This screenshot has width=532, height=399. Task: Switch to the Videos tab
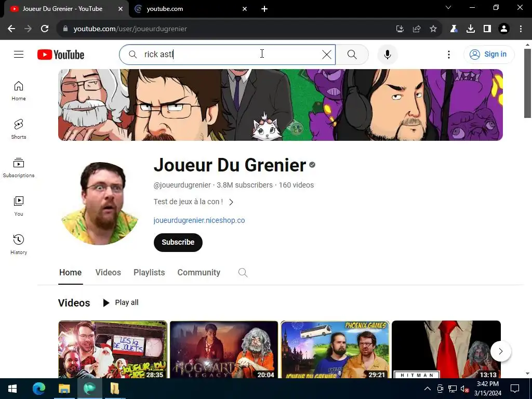(x=108, y=272)
